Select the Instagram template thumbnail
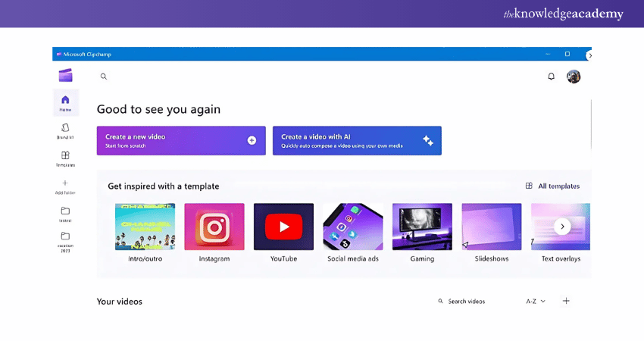This screenshot has width=644, height=341. coord(214,227)
